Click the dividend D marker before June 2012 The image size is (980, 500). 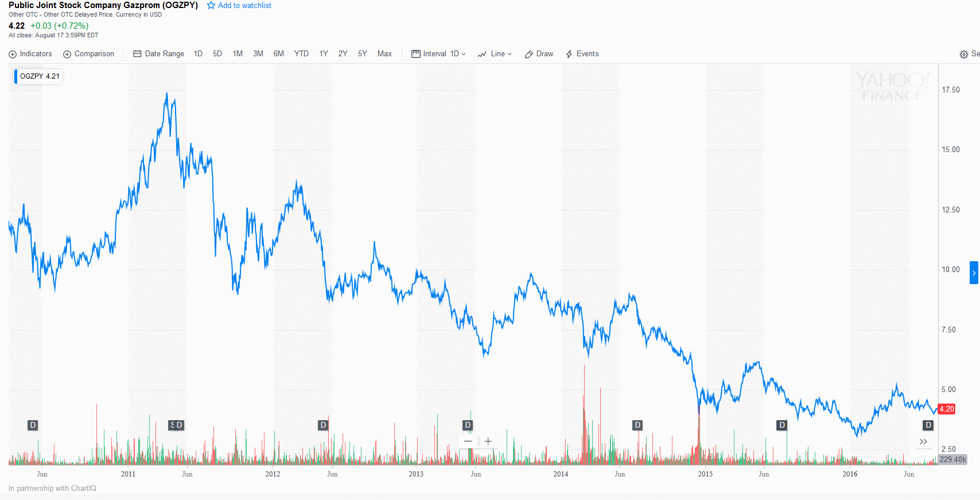click(323, 425)
